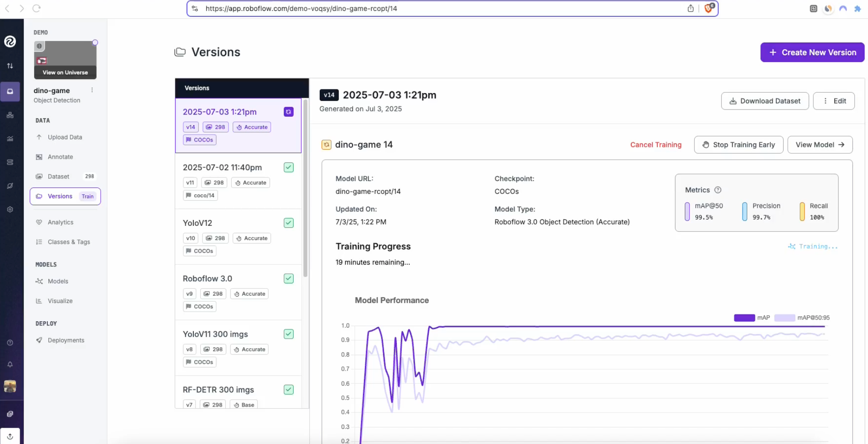Image resolution: width=868 pixels, height=444 pixels.
Task: Click the coco/14 tag on v11 version
Action: tap(200, 195)
